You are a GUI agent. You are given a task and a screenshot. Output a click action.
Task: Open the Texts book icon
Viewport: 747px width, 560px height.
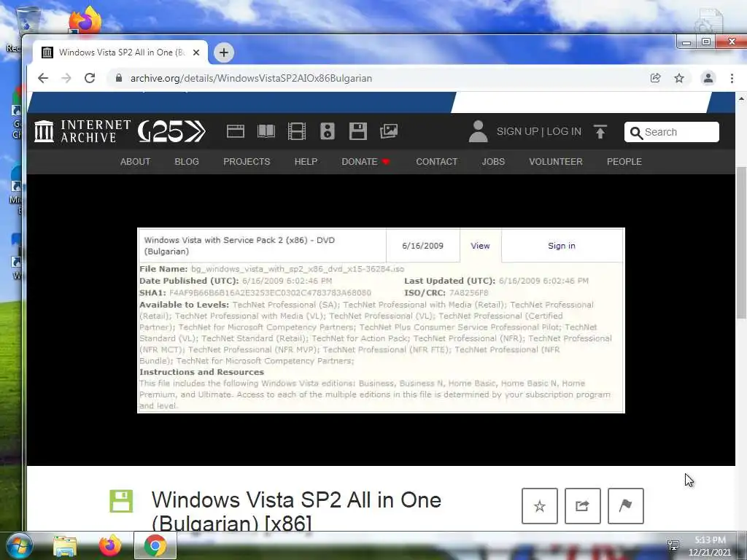point(266,131)
